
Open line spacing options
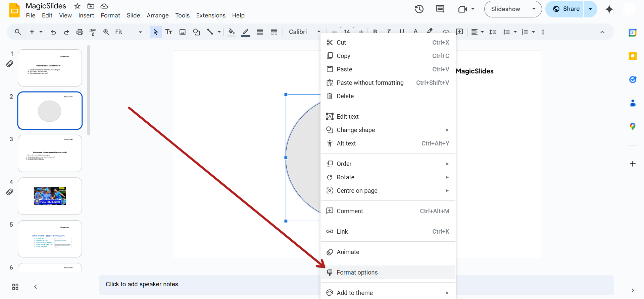click(x=493, y=32)
